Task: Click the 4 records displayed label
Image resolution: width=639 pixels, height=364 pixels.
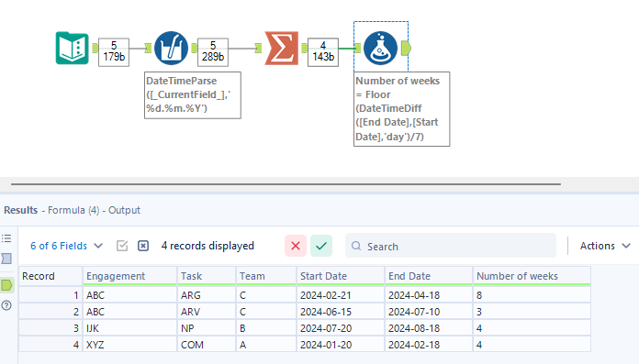Action: point(207,246)
